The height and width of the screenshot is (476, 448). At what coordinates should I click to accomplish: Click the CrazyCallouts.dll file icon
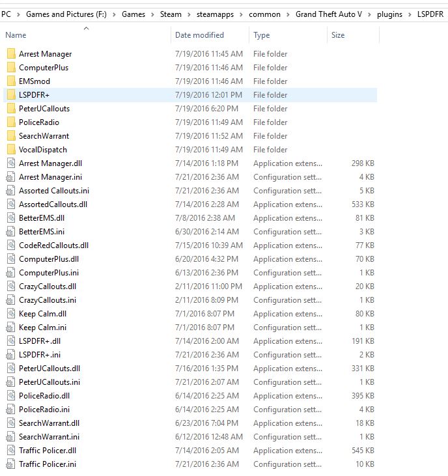point(11,287)
